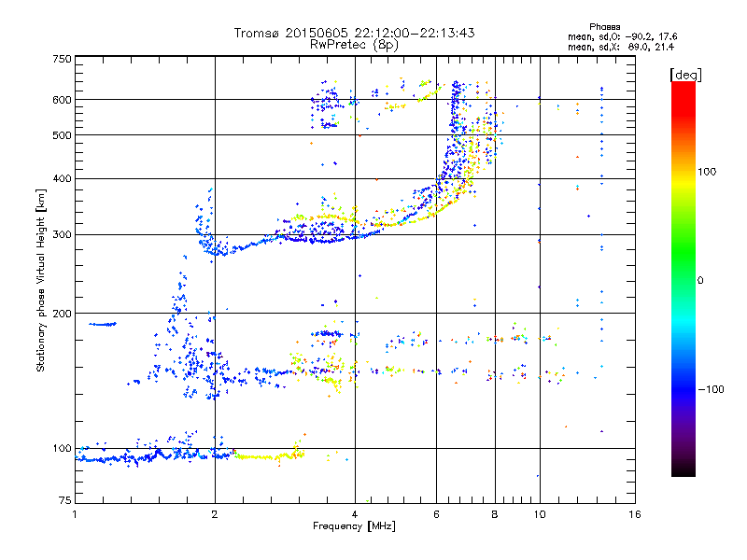Click the '75' y-axis tick label
747x560 pixels.
click(65, 500)
